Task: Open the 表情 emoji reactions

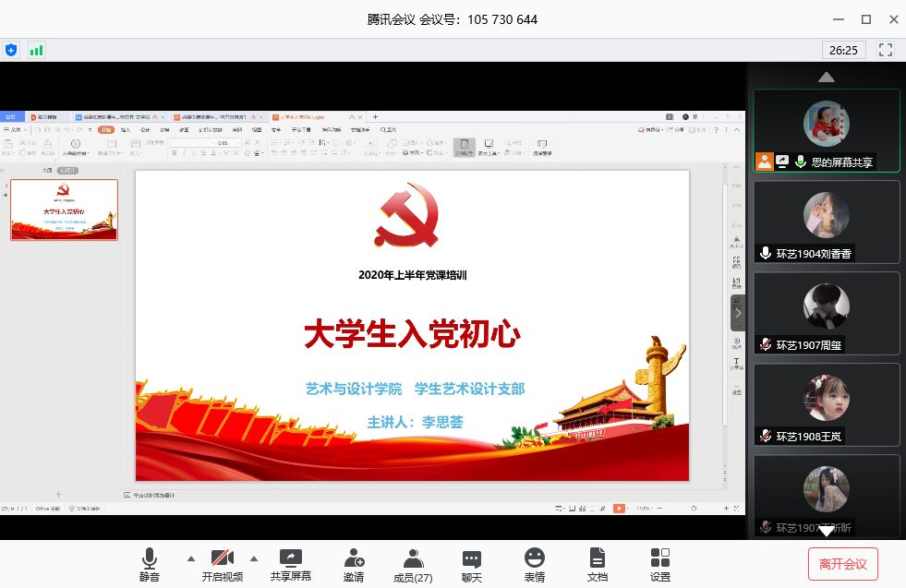Action: coord(534,564)
